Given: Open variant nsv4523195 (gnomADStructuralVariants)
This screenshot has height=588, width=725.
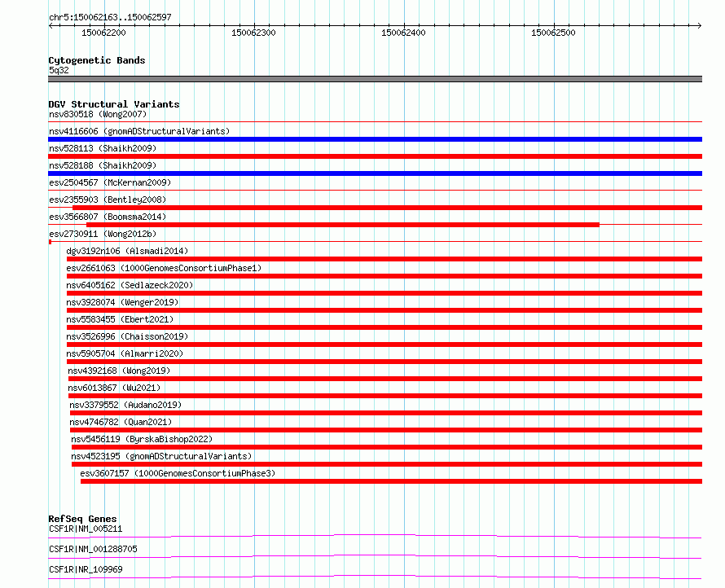Looking at the screenshot, I should pos(161,456).
